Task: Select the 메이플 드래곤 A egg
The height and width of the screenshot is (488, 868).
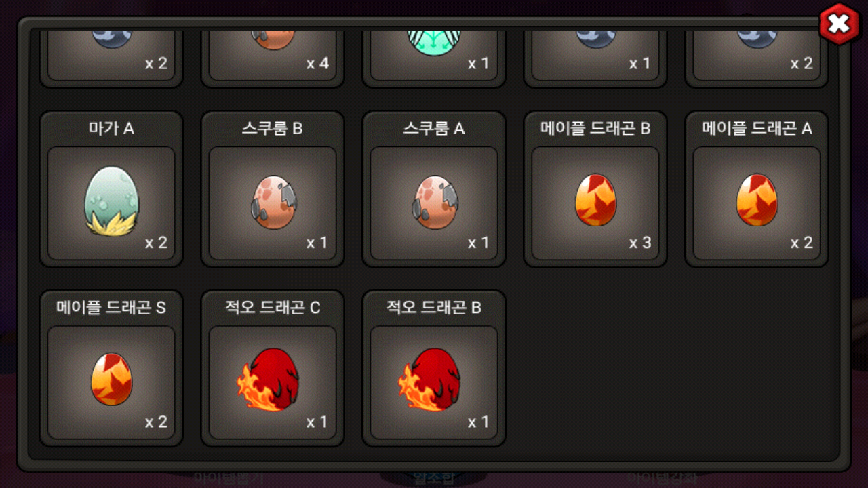Action: (x=757, y=200)
